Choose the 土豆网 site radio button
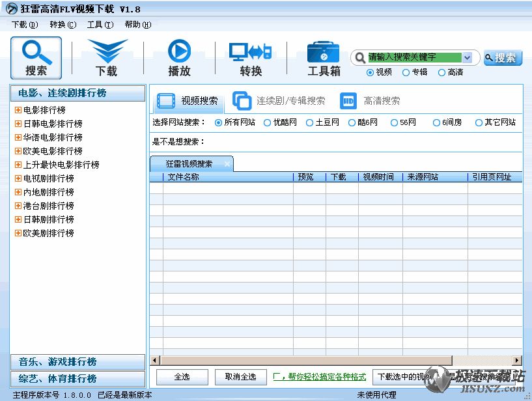 (310, 122)
